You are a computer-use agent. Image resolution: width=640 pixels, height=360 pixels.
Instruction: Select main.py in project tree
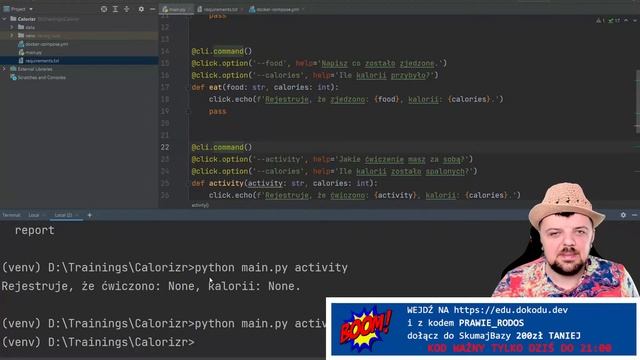tap(33, 52)
